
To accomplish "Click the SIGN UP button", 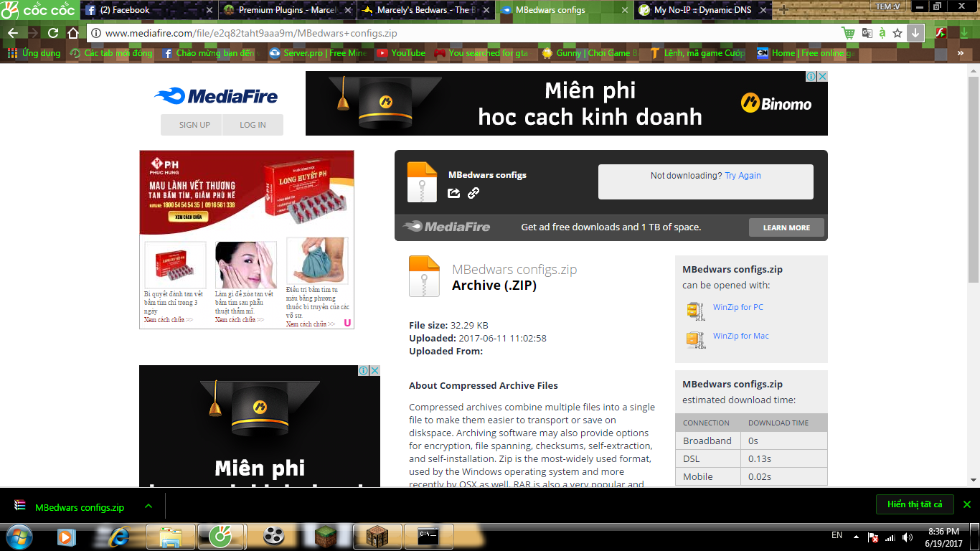I will pos(194,125).
